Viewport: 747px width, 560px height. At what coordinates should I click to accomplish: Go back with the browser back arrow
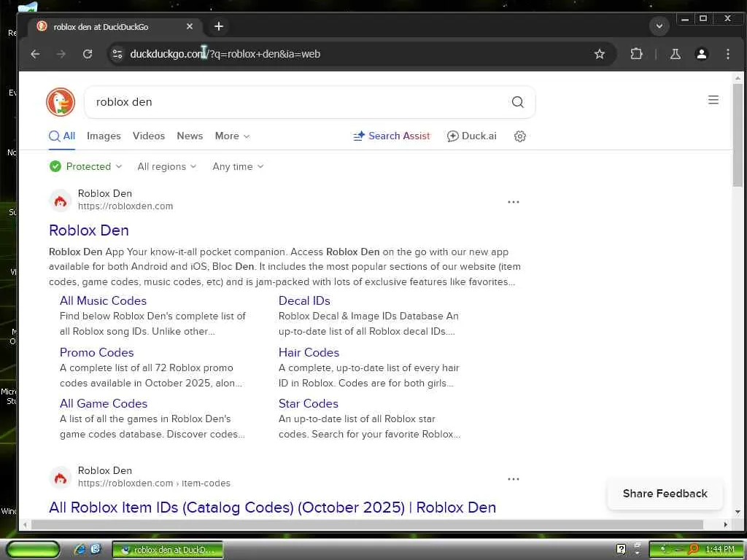pos(35,54)
